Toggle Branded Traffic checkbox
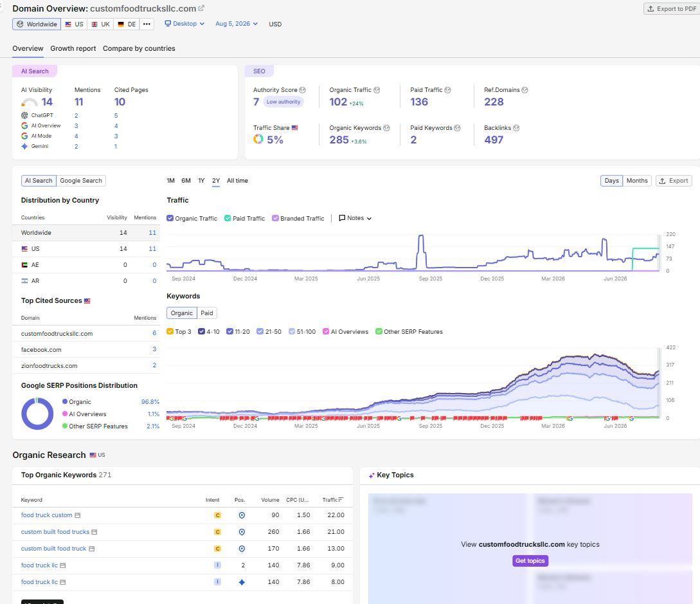 pos(276,218)
